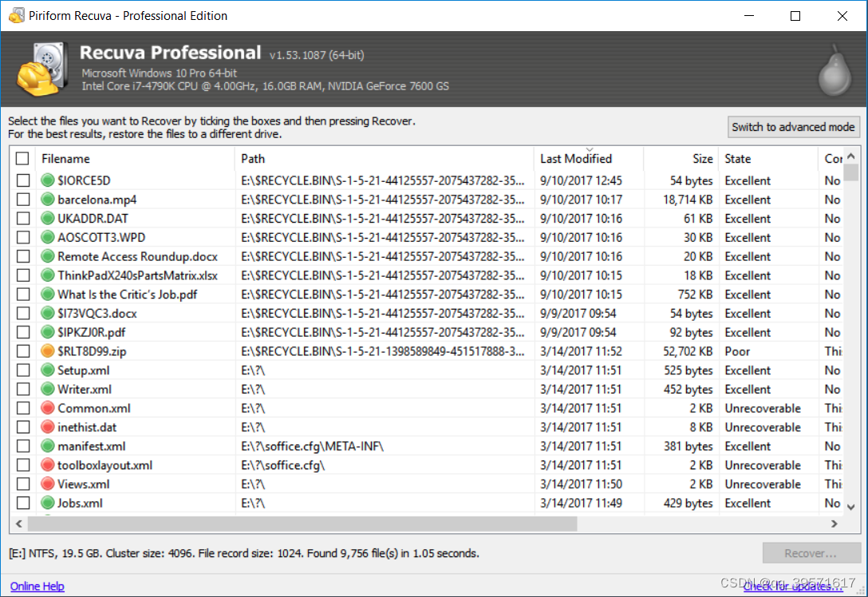Click the red unrecoverable dot for Common.xml
Viewport: 868px width, 597px height.
[x=48, y=408]
